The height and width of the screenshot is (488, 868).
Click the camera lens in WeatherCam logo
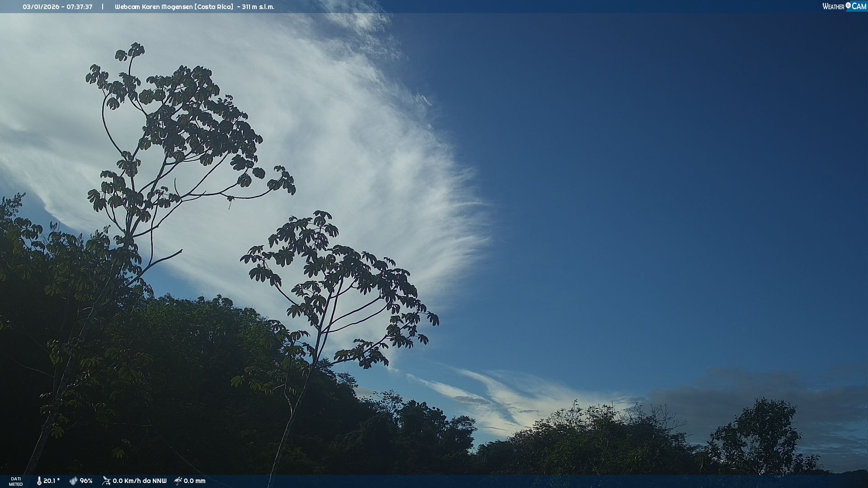click(x=848, y=5)
